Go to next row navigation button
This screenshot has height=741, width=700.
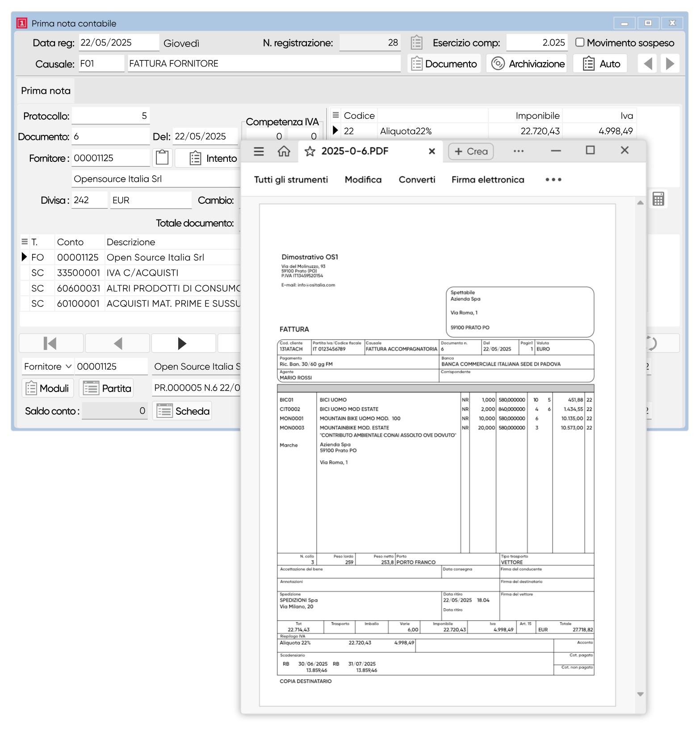[x=183, y=343]
